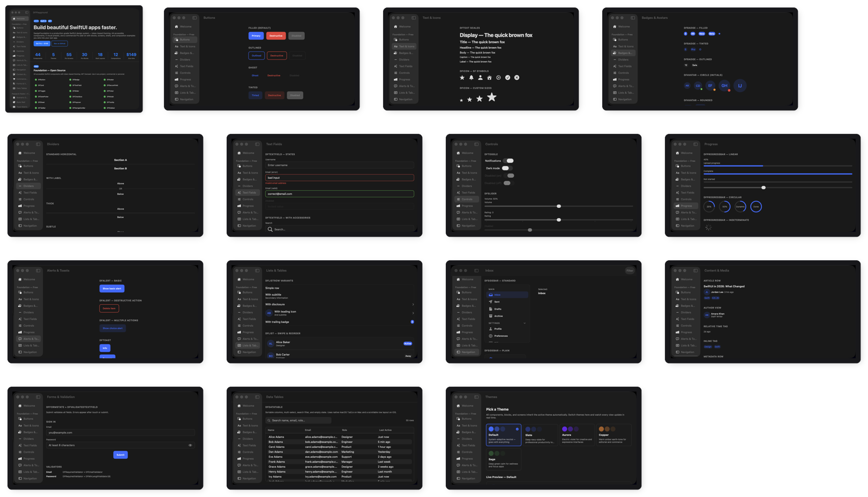Viewport: 868px width, 497px height.
Task: Open Controls item in Controls window sidebar
Action: (x=467, y=199)
